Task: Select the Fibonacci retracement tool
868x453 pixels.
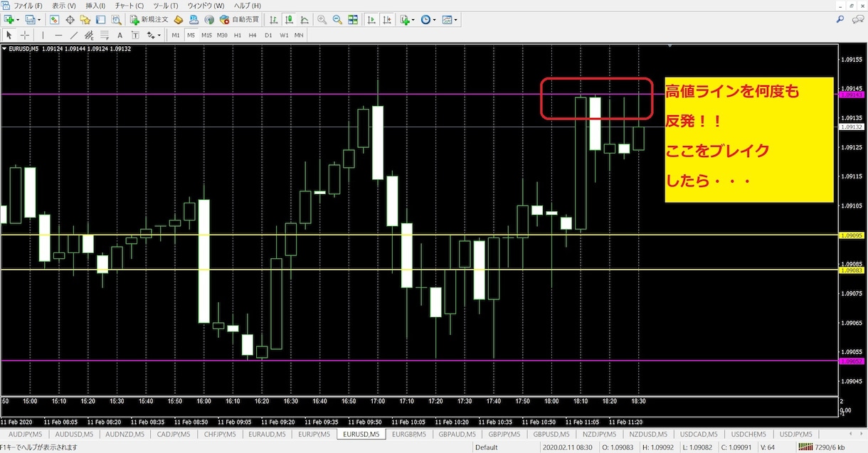Action: pos(104,35)
